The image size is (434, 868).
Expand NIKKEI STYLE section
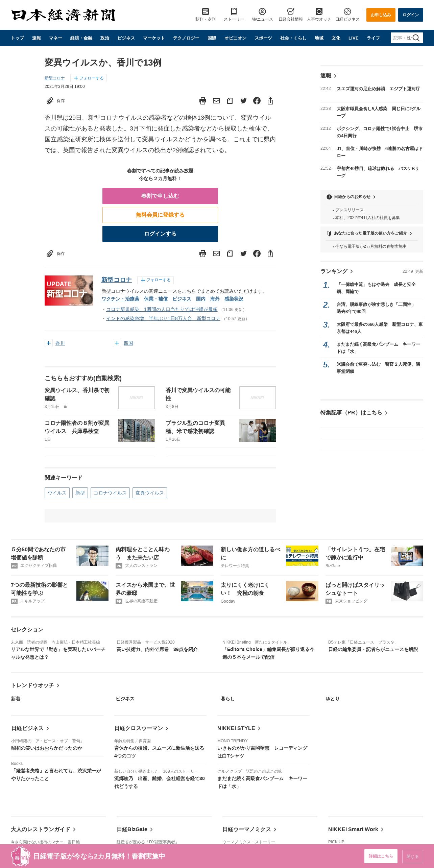click(259, 728)
